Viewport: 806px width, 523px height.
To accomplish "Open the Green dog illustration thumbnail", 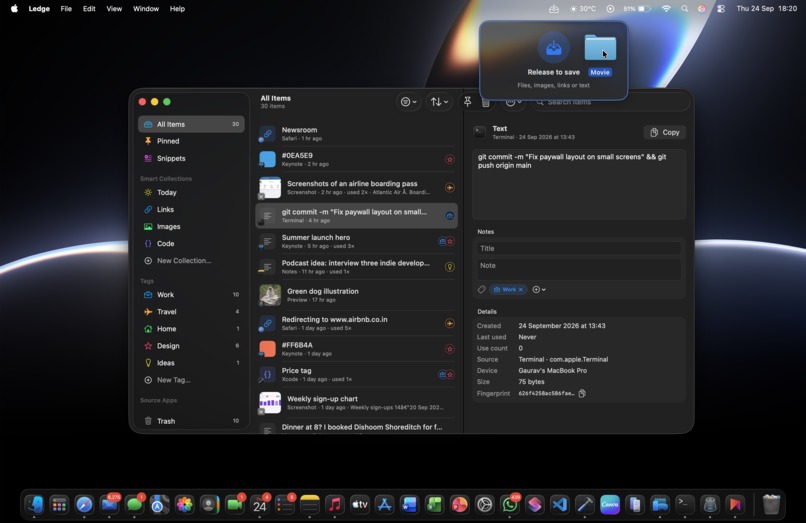I will pyautogui.click(x=270, y=295).
